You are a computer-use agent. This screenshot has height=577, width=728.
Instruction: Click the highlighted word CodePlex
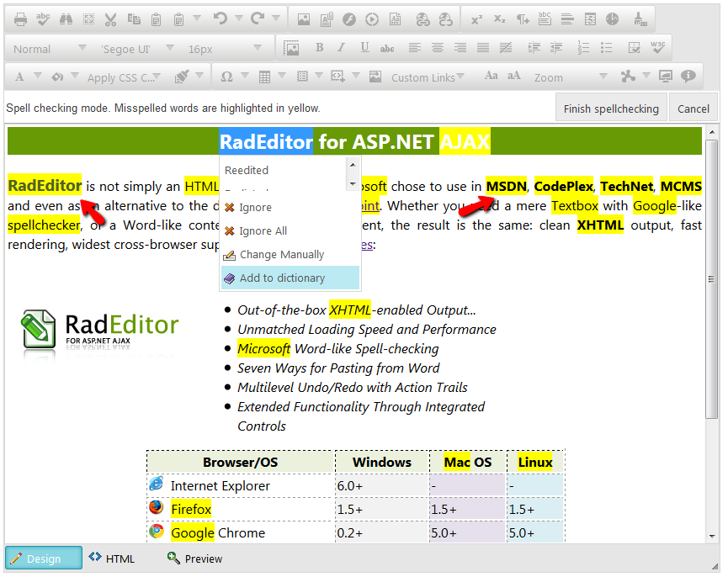click(x=563, y=187)
